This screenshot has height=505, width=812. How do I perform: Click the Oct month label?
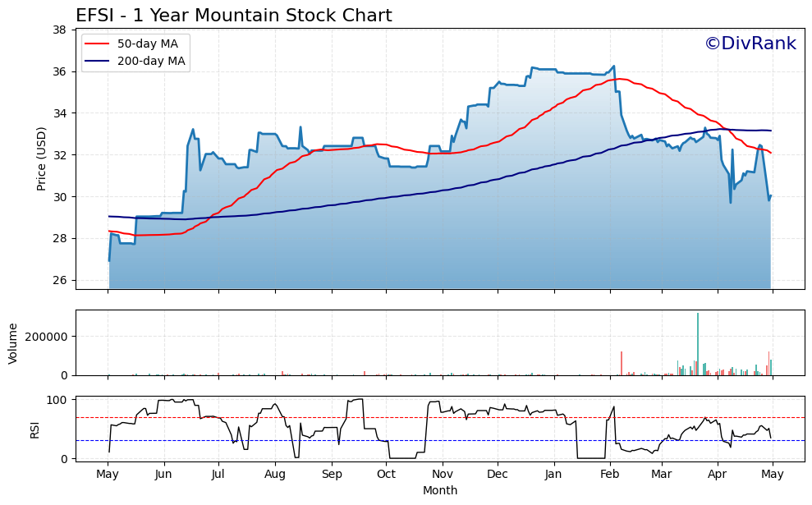point(387,475)
